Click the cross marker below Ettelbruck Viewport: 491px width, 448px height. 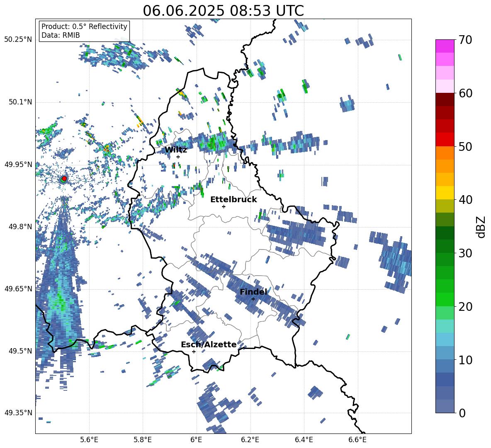click(224, 206)
